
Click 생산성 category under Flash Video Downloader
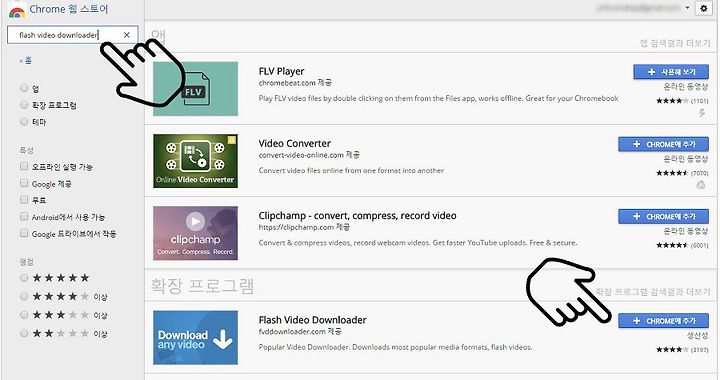698,335
